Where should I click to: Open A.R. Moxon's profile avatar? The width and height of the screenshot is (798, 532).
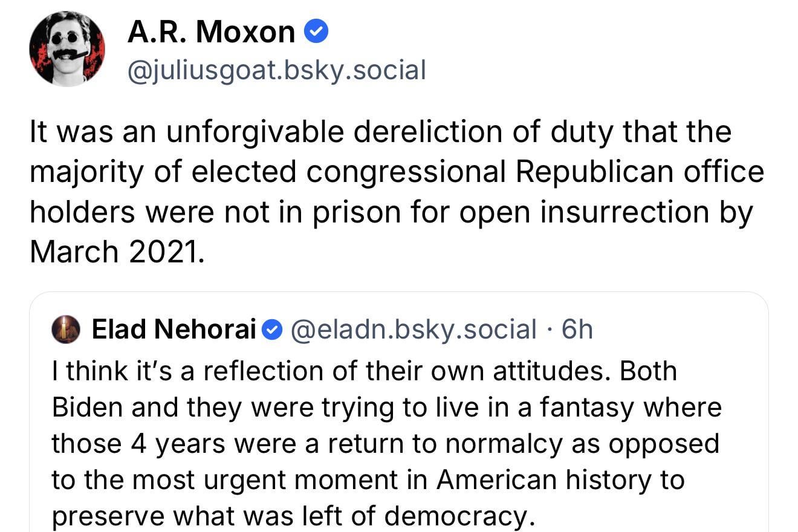coord(67,48)
